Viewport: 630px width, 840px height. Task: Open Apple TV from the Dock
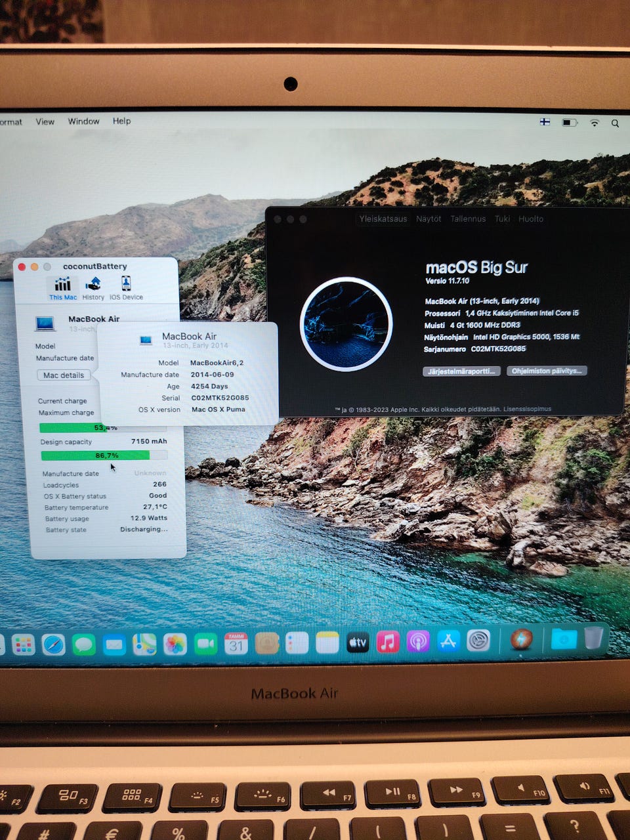tap(358, 642)
